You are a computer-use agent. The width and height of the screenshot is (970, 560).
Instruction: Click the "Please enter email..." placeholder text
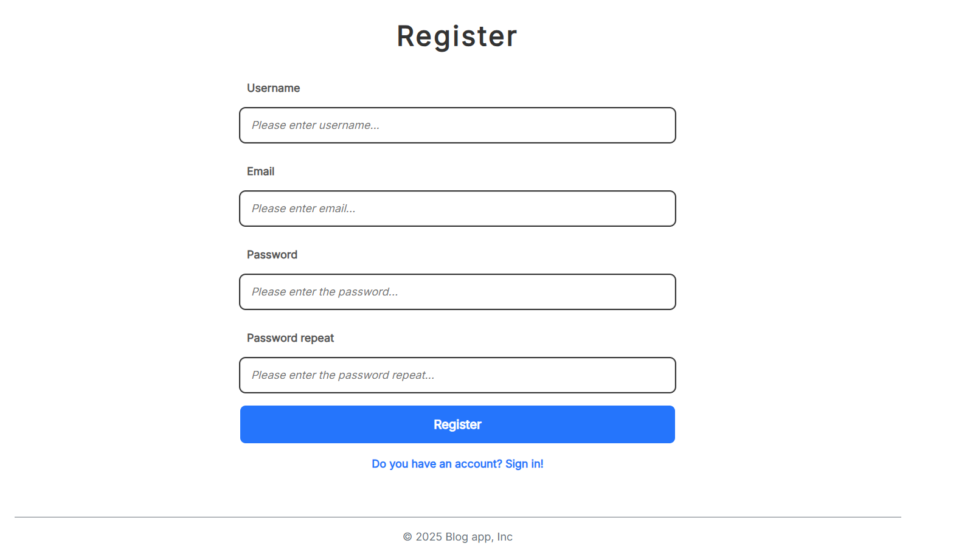[303, 209]
